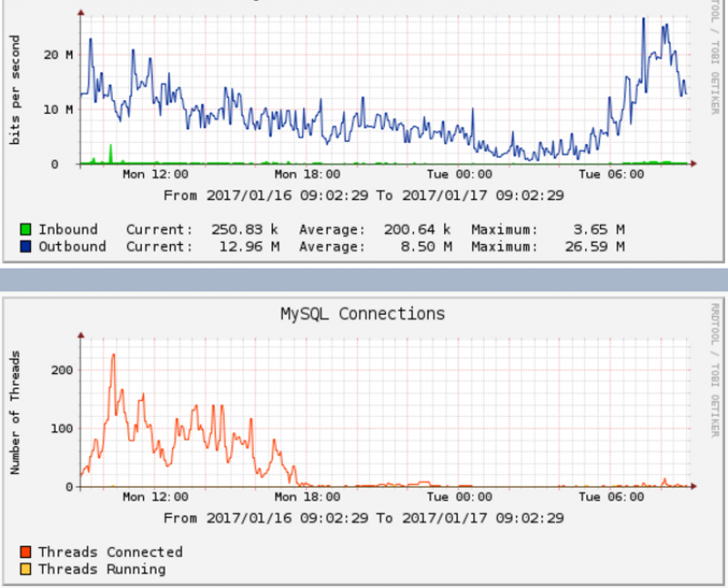Open the bits per second traffic graph
This screenshot has height=588, width=728.
click(385, 91)
